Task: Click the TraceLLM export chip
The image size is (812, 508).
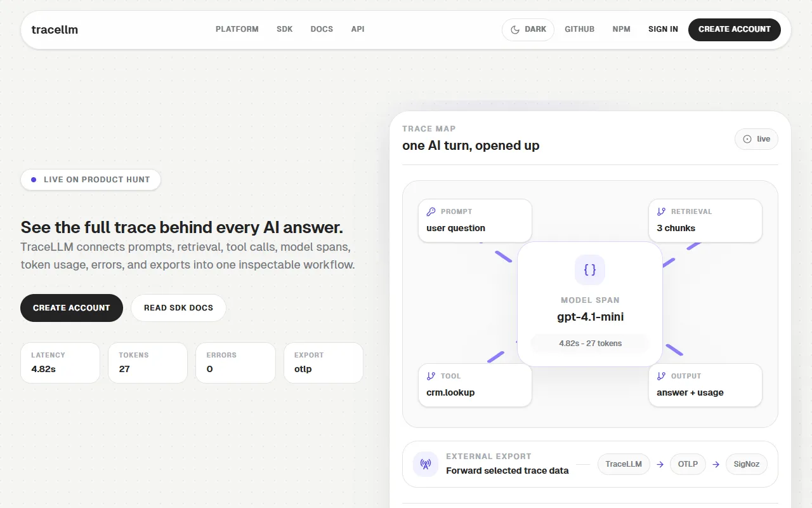Action: pos(624,464)
